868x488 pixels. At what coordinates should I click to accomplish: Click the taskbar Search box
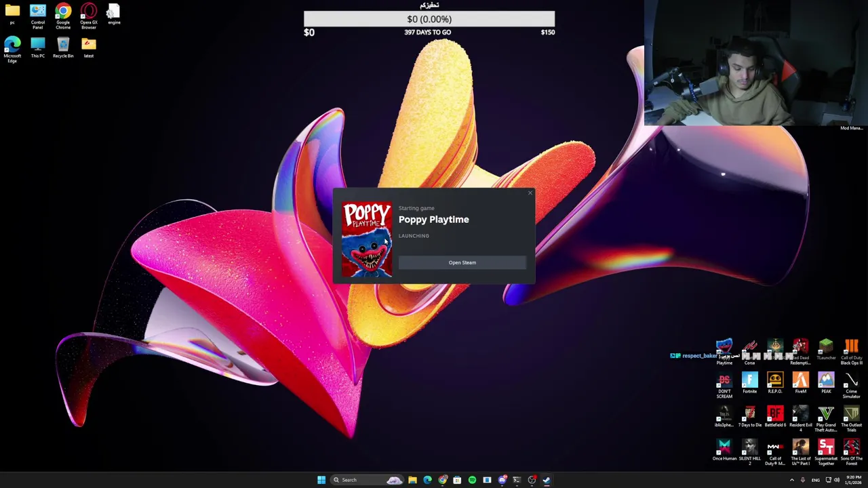click(x=366, y=480)
